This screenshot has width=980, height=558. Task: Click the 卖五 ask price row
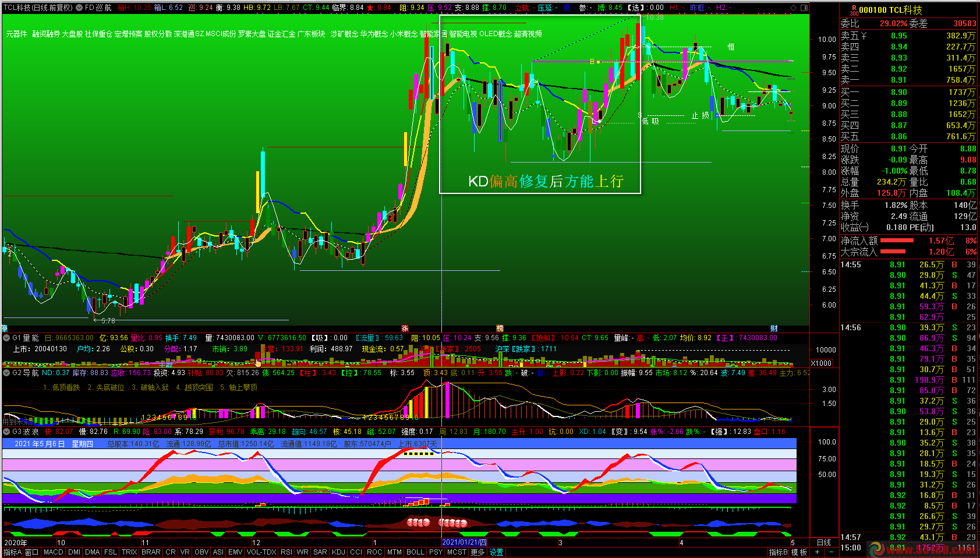click(x=908, y=36)
